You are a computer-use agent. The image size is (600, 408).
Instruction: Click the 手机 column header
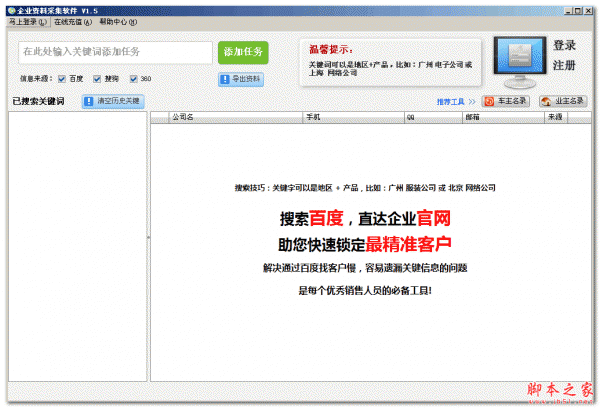(353, 117)
